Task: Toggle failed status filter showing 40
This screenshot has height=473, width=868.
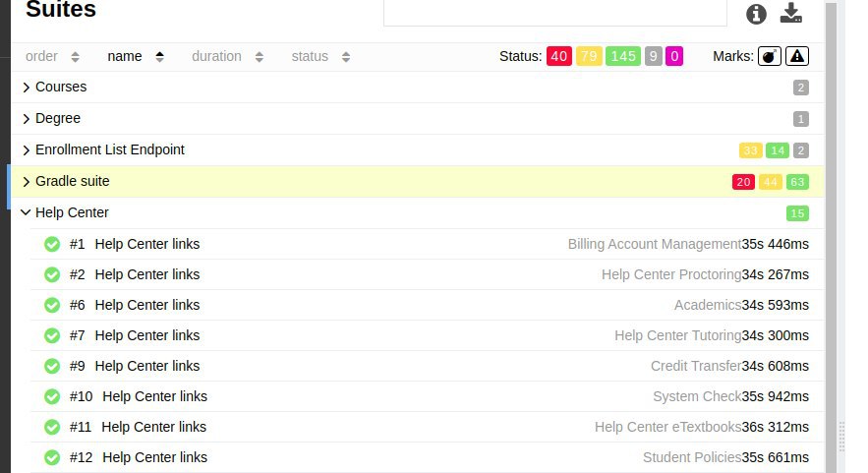Action: tap(558, 56)
